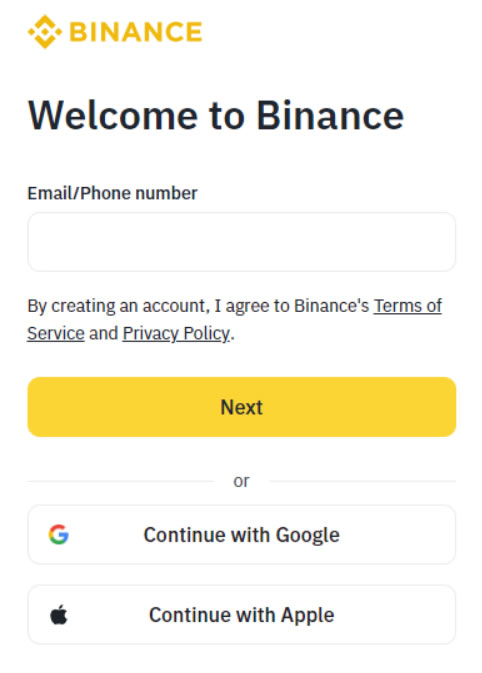This screenshot has height=673, width=482.
Task: Click the yellow BINANCE wordmark
Action: pos(136,32)
